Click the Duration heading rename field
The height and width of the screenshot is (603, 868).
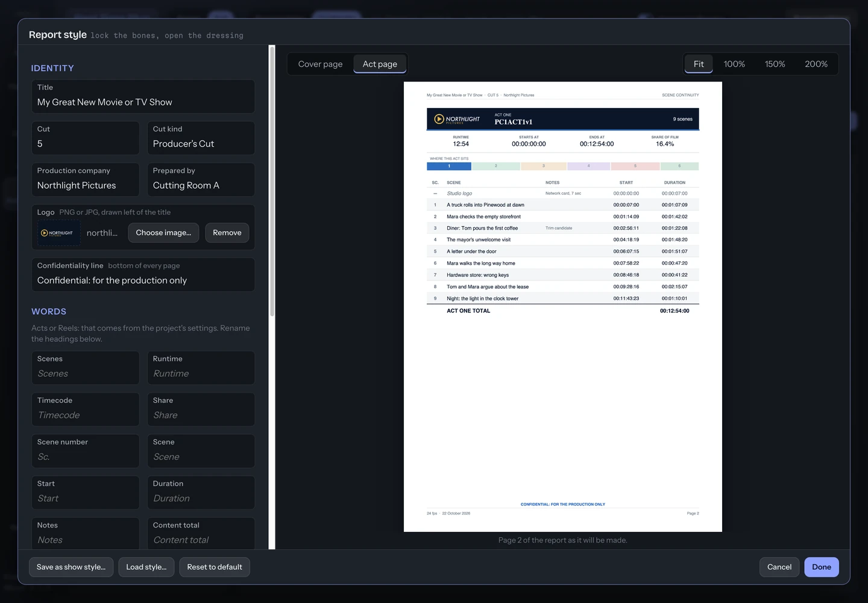pyautogui.click(x=201, y=493)
